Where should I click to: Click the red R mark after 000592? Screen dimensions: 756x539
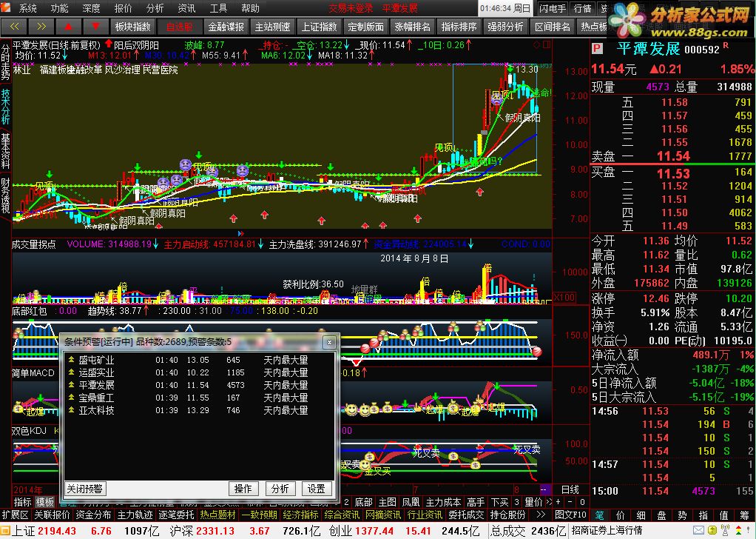point(726,46)
